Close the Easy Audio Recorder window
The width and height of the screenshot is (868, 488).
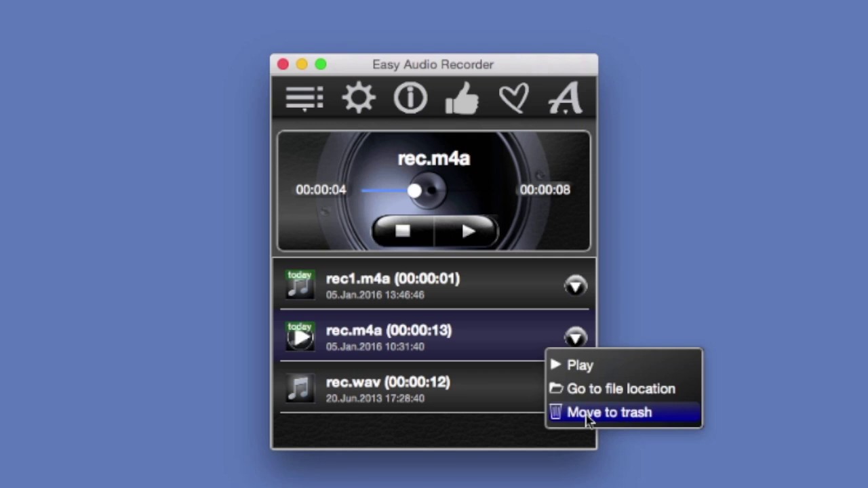[283, 64]
